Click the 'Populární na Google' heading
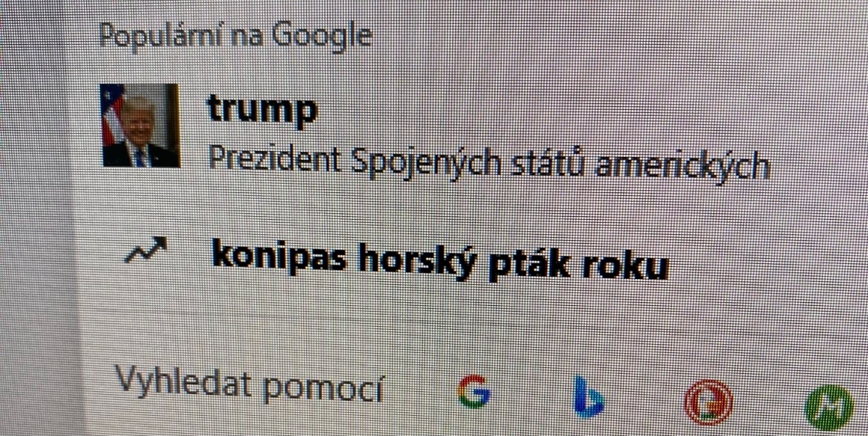 pyautogui.click(x=236, y=35)
